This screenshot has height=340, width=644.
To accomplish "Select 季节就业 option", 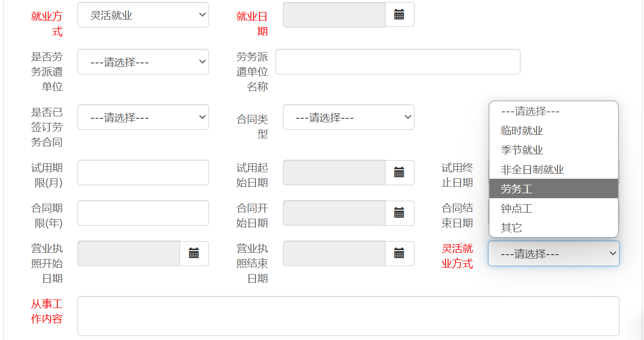I will (x=522, y=150).
